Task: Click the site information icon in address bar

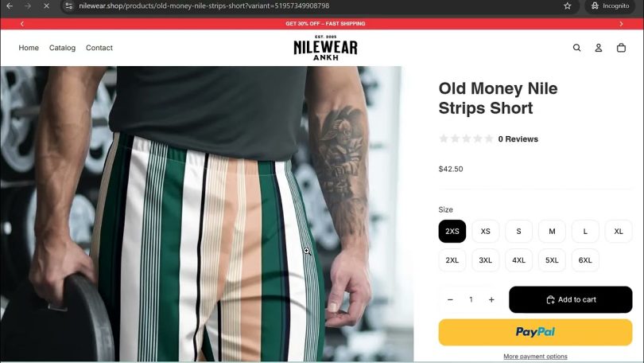Action: [x=69, y=6]
